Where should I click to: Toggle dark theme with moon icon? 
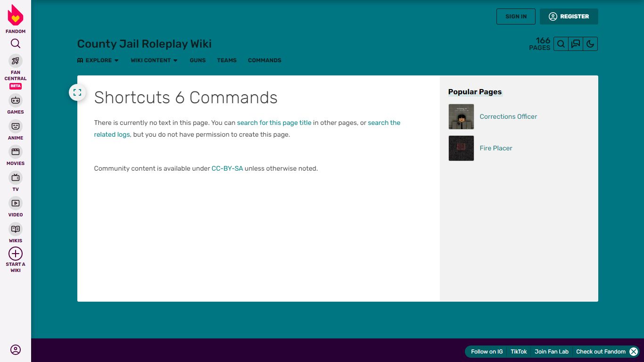pyautogui.click(x=590, y=44)
